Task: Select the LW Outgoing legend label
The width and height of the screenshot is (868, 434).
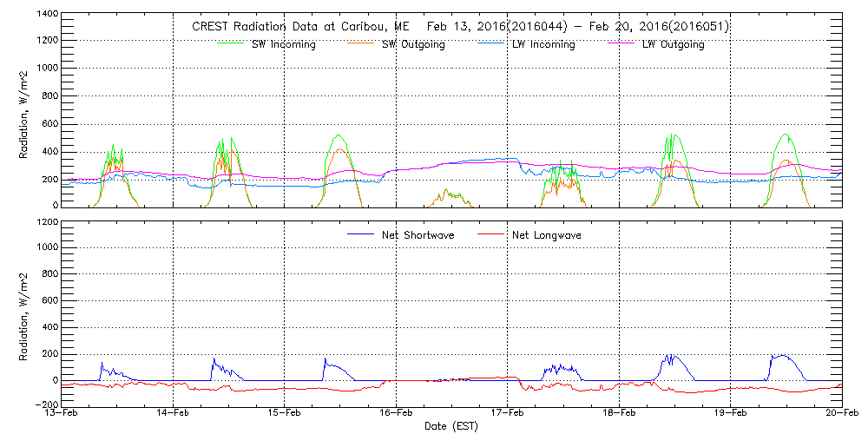Action: [x=673, y=44]
